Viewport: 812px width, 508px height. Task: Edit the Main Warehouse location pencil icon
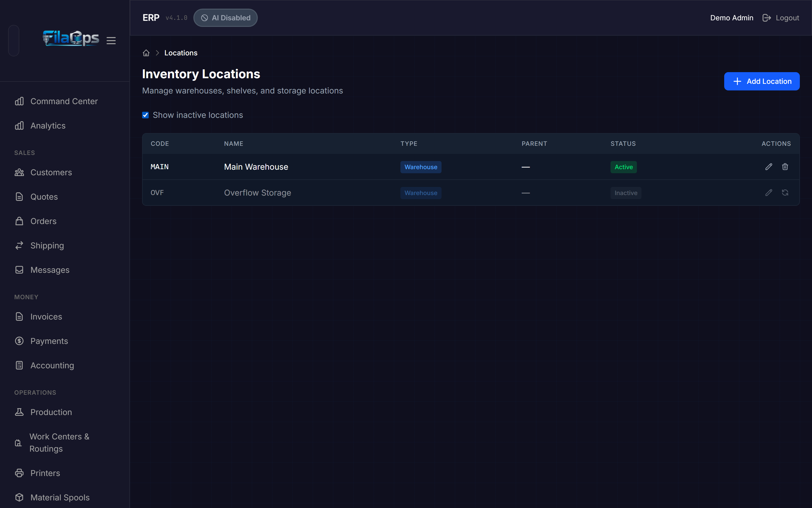[769, 167]
